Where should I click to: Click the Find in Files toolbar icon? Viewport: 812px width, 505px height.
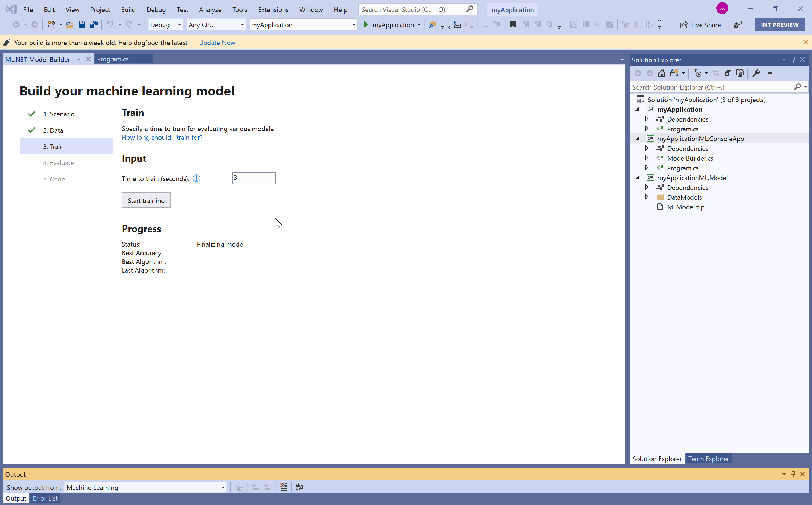pyautogui.click(x=433, y=24)
